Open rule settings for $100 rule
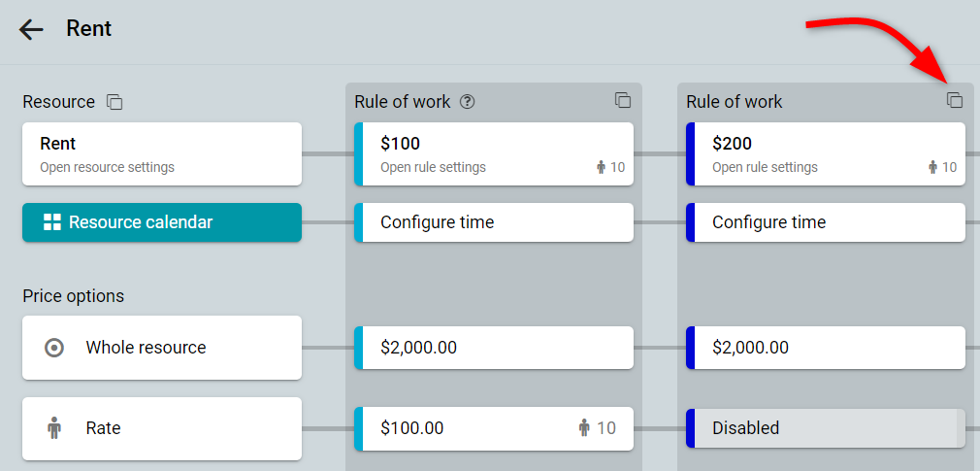Image resolution: width=980 pixels, height=471 pixels. tap(494, 153)
